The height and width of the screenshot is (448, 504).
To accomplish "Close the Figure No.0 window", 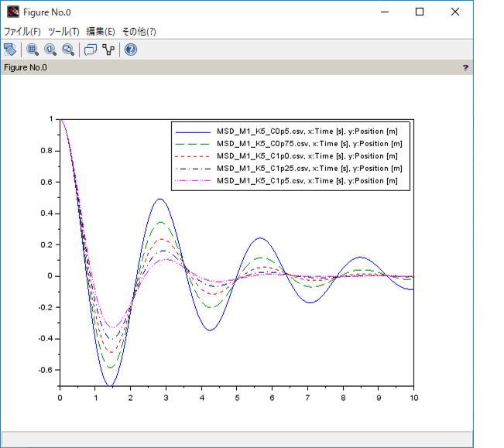I will [x=454, y=12].
